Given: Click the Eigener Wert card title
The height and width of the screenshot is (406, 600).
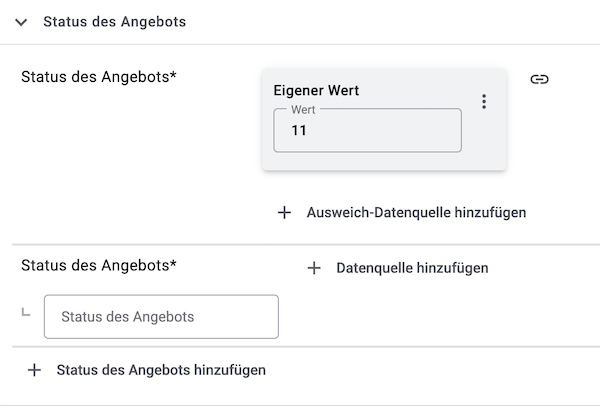Looking at the screenshot, I should click(316, 91).
